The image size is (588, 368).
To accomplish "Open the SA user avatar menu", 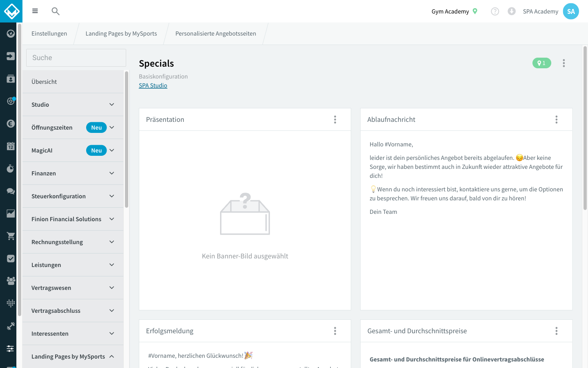I will coord(571,11).
